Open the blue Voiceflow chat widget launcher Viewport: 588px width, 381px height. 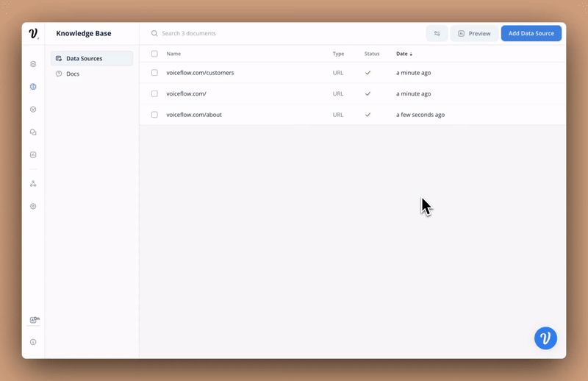coord(545,338)
